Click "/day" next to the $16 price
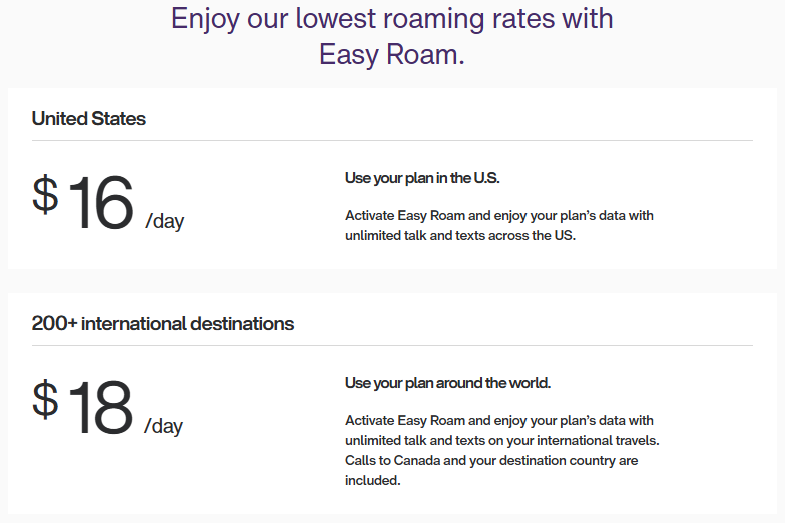This screenshot has height=523, width=785. coord(165,221)
